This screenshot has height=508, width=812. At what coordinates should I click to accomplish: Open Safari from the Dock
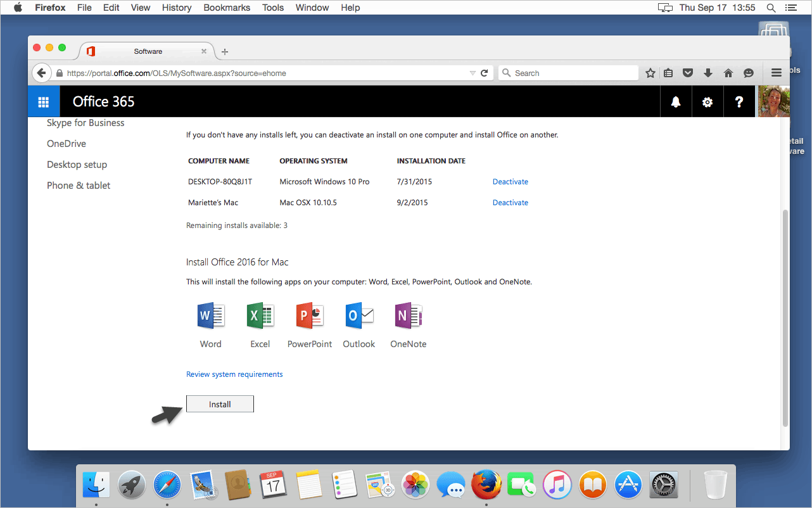(167, 485)
